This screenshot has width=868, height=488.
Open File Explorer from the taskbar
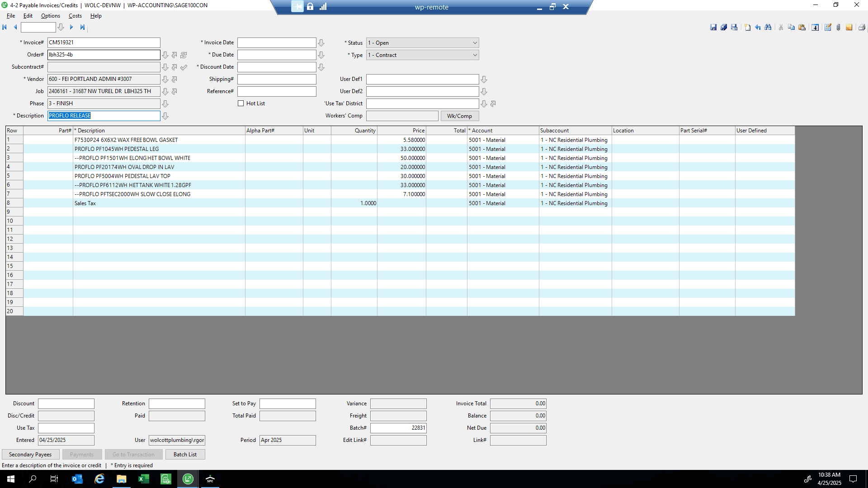point(122,479)
